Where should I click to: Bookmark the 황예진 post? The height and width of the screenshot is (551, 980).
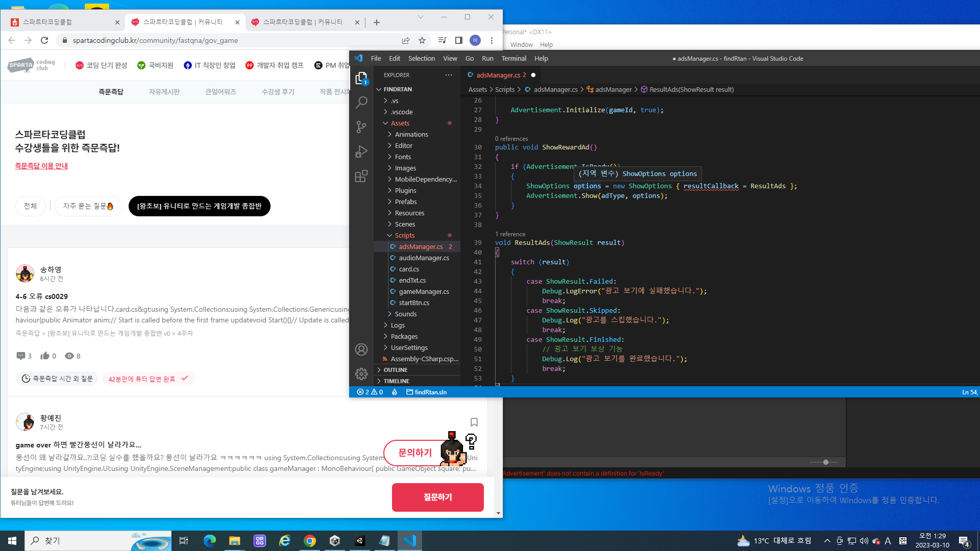pos(474,422)
